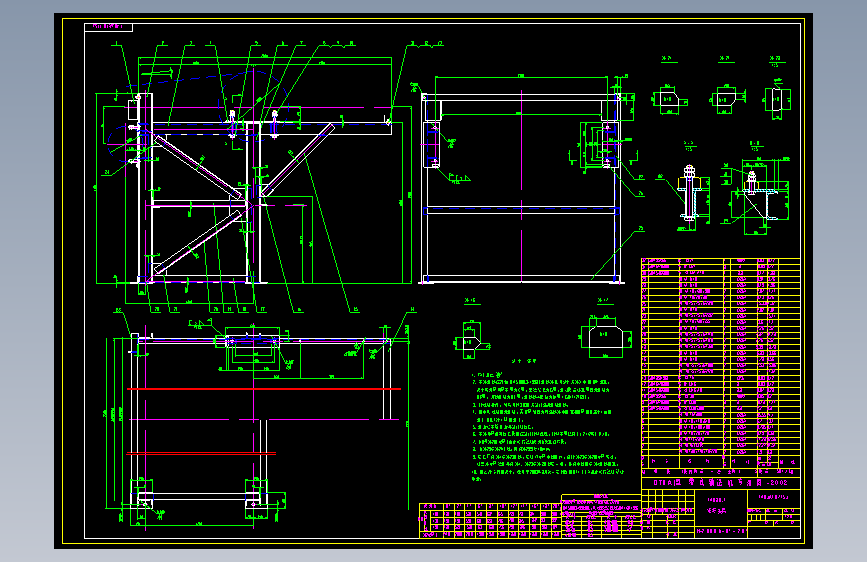This screenshot has width=867, height=562.
Task: Click the large chamfered plate detail above the notes
Action: (x=606, y=337)
